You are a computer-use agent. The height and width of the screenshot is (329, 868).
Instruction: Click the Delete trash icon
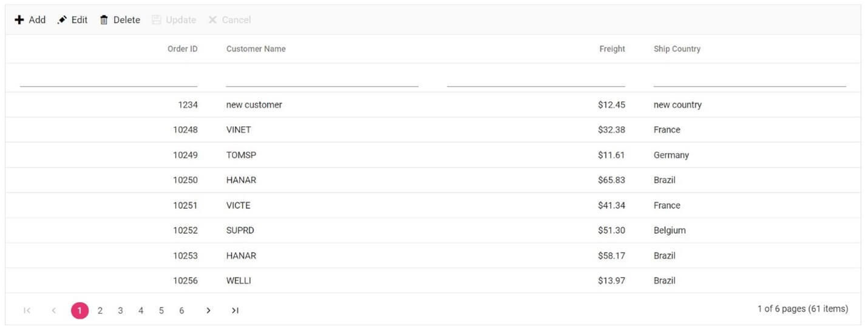(x=104, y=20)
